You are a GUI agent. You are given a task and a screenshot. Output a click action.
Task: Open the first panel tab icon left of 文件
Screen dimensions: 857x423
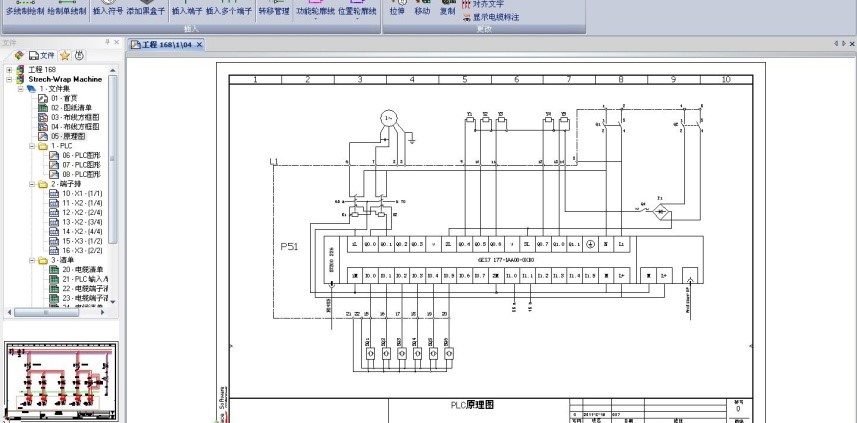[x=19, y=55]
